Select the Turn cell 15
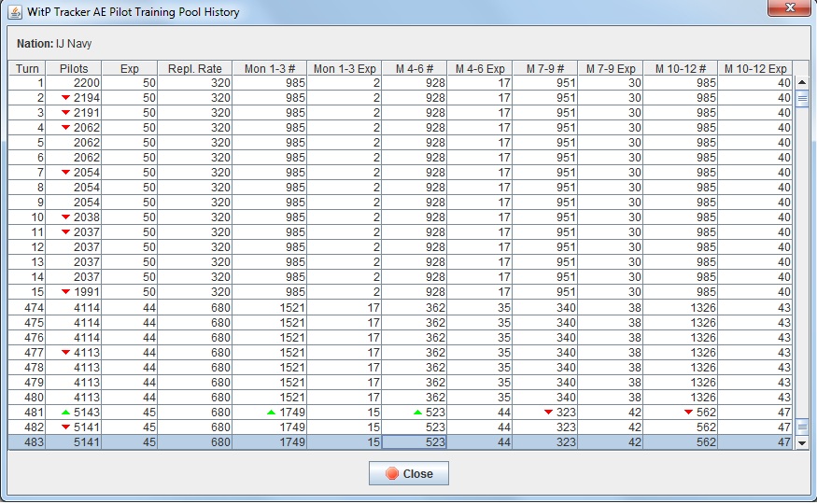The image size is (817, 504). pyautogui.click(x=27, y=291)
